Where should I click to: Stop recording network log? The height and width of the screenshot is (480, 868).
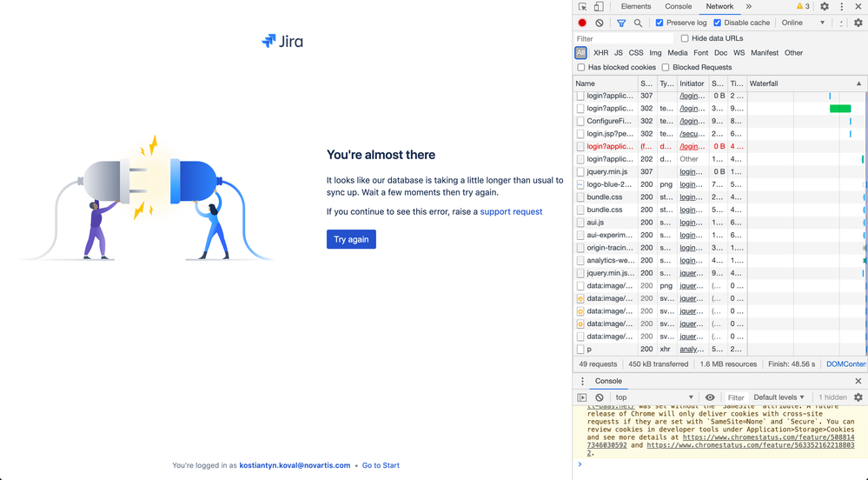pos(582,23)
